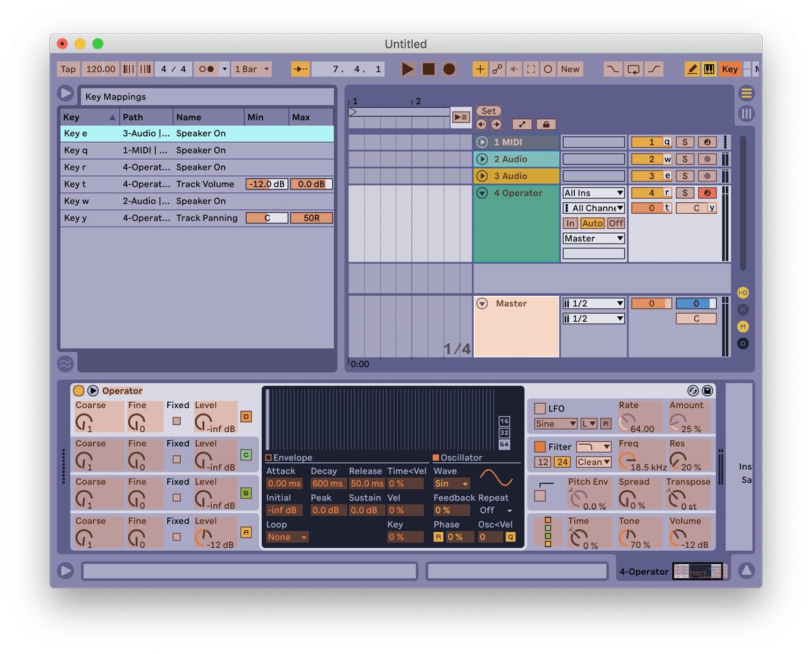Click the Min column header
This screenshot has height=654, width=812.
pyautogui.click(x=267, y=117)
